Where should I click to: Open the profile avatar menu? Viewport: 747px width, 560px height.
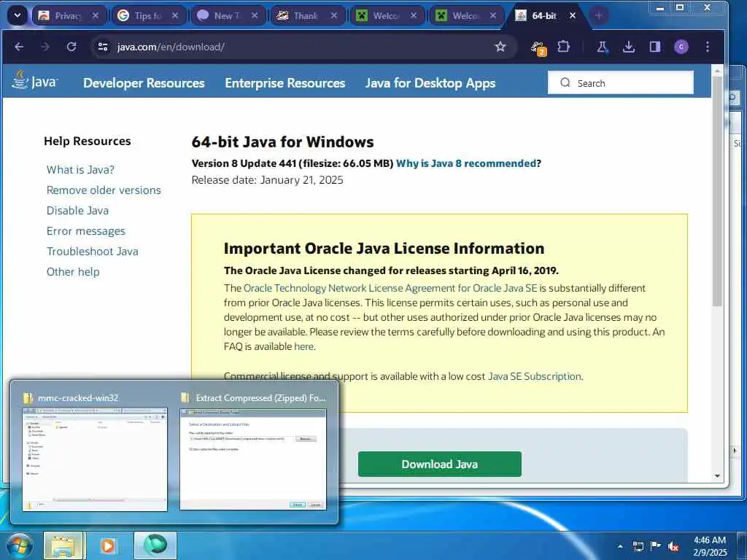tap(681, 47)
